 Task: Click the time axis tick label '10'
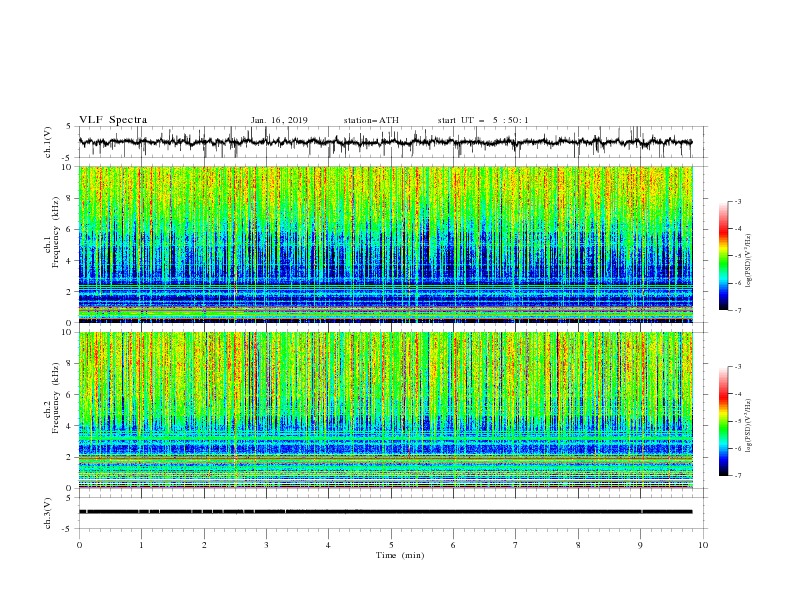pyautogui.click(x=703, y=545)
